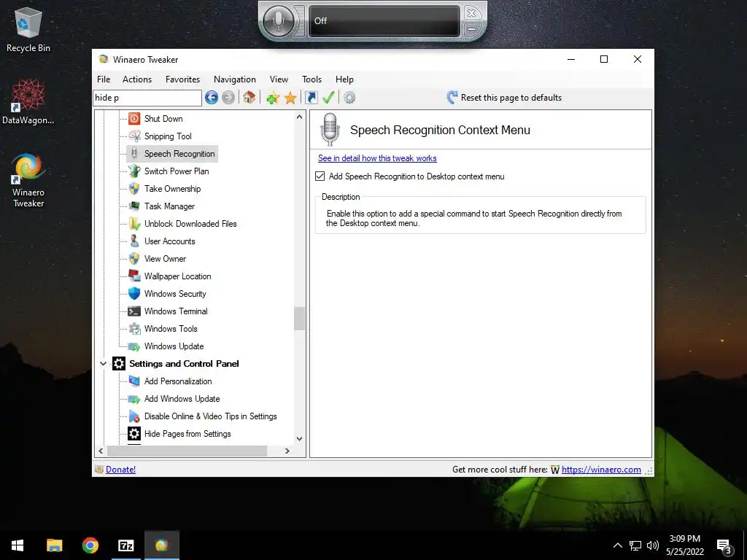The height and width of the screenshot is (560, 747).
Task: Click the tree scroll right arrow
Action: (287, 451)
